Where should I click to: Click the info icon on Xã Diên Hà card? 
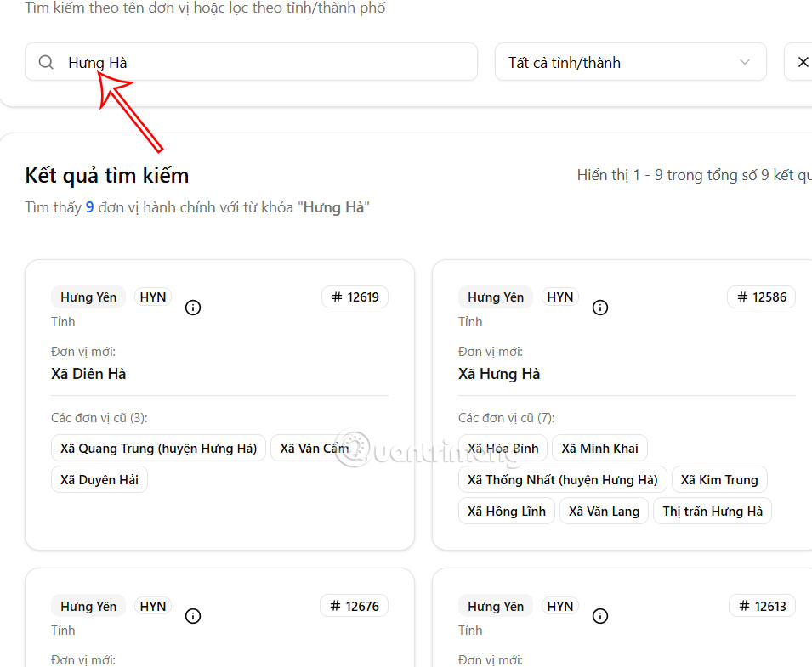pos(193,308)
